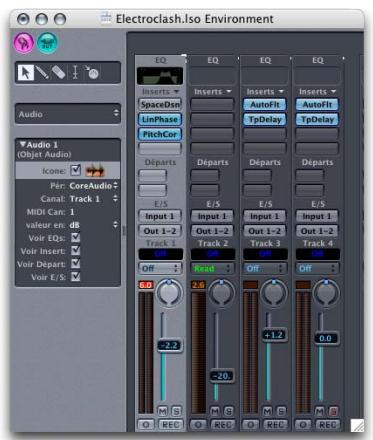Arm Track 1 with the REC button
373x440 pixels.
[x=171, y=425]
